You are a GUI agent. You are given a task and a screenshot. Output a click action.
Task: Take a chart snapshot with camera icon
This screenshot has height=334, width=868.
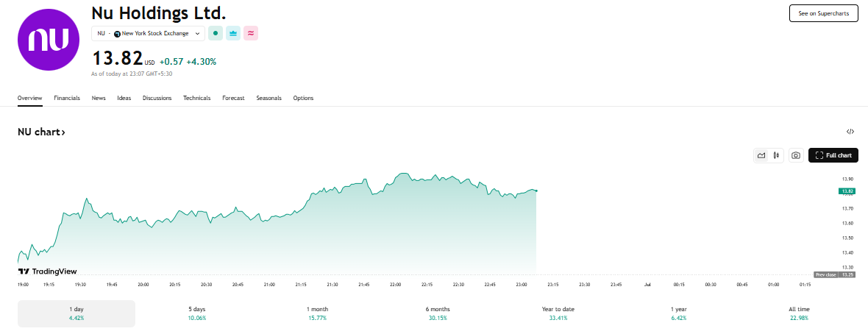click(795, 156)
